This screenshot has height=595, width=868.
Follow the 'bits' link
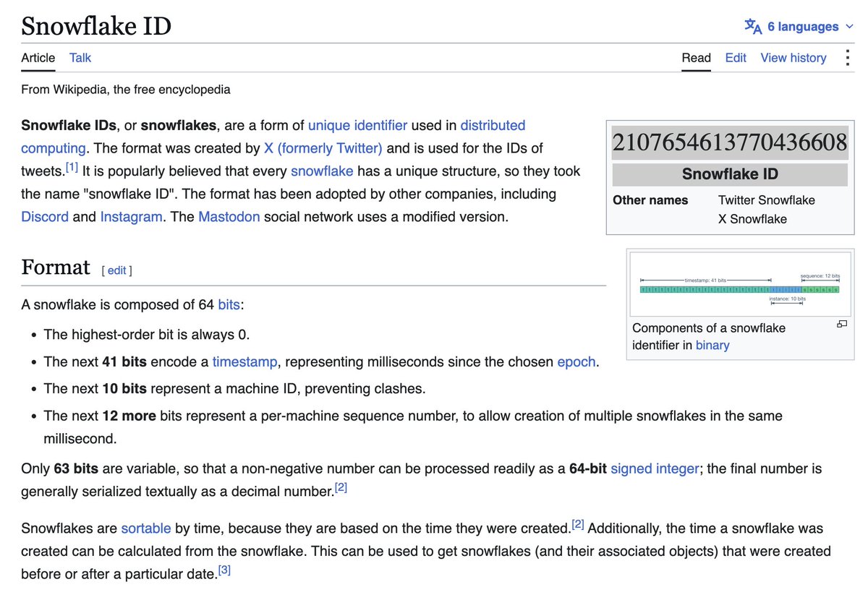pyautogui.click(x=229, y=305)
